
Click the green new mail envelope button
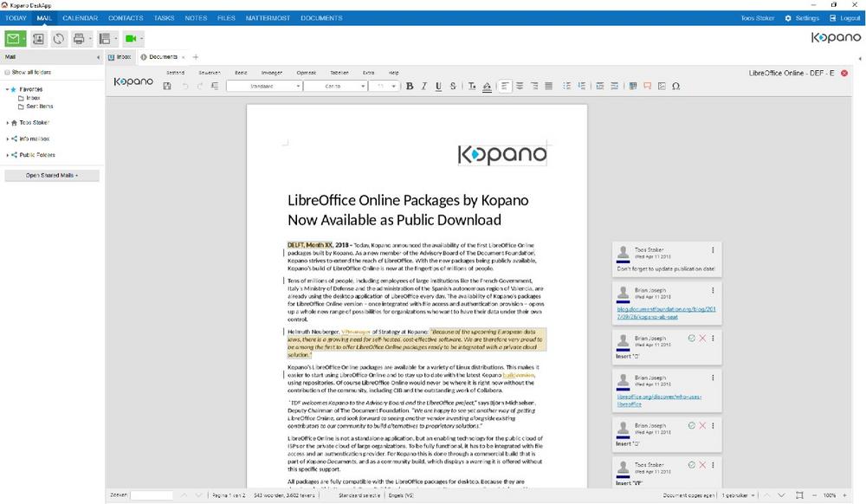click(12, 38)
